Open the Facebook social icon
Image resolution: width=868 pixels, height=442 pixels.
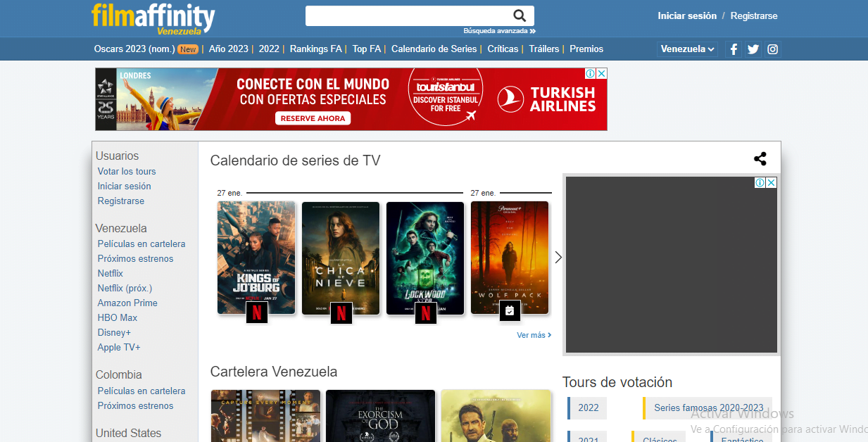tap(734, 49)
